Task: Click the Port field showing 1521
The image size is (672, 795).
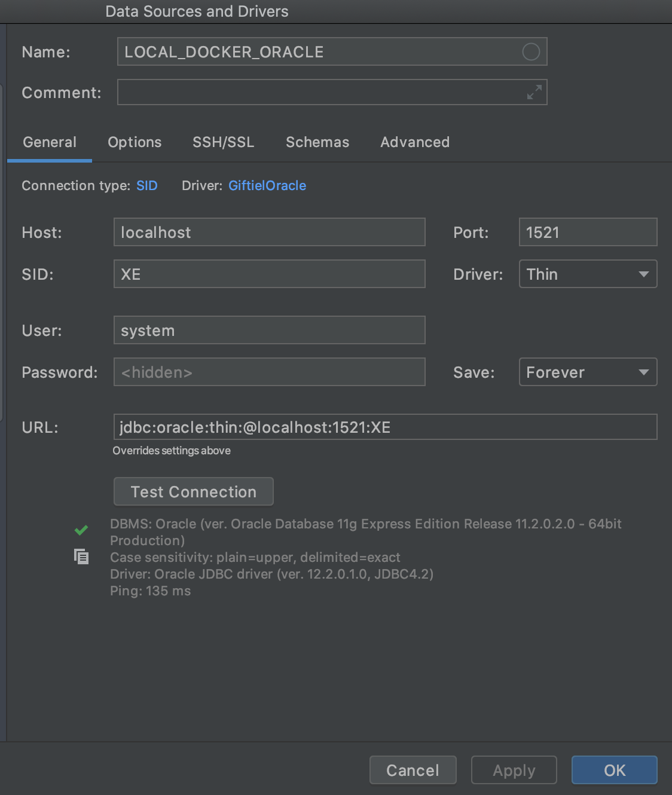Action: 588,232
